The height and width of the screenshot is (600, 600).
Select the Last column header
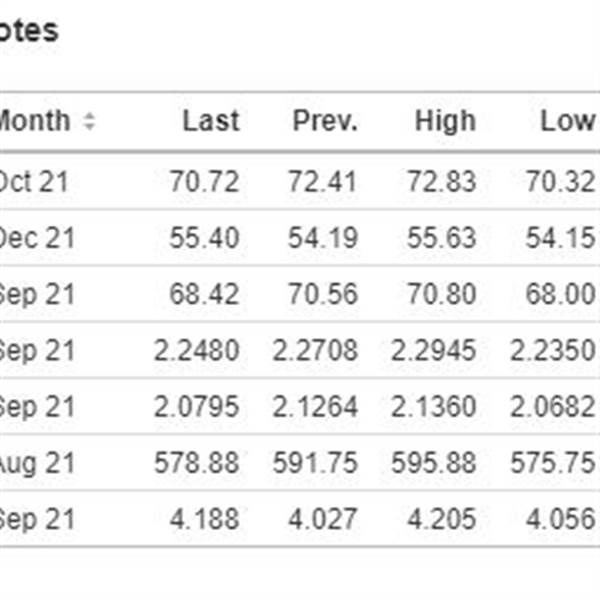[211, 121]
